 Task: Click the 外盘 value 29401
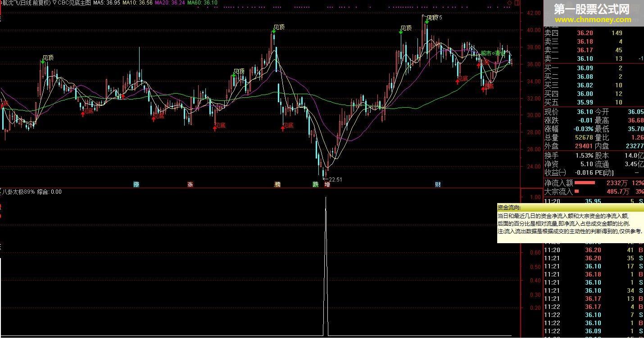584,146
